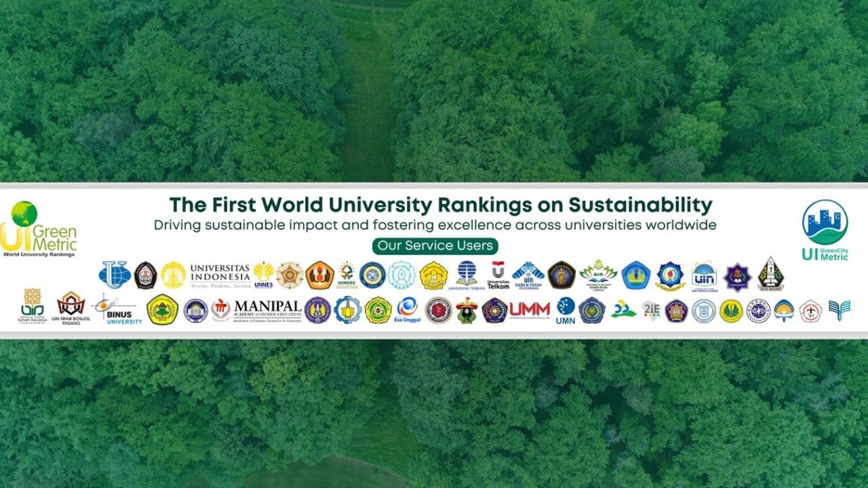Click the red UMM logo
This screenshot has height=488, width=868.
click(530, 310)
